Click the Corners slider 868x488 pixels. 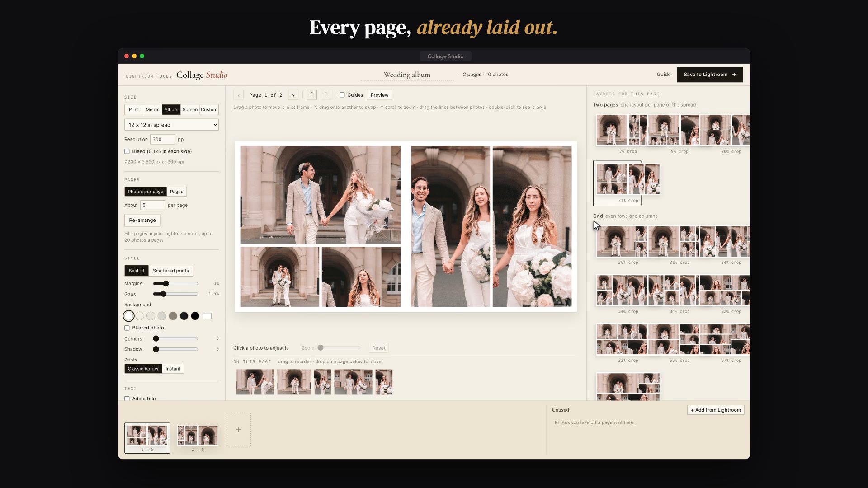point(175,338)
